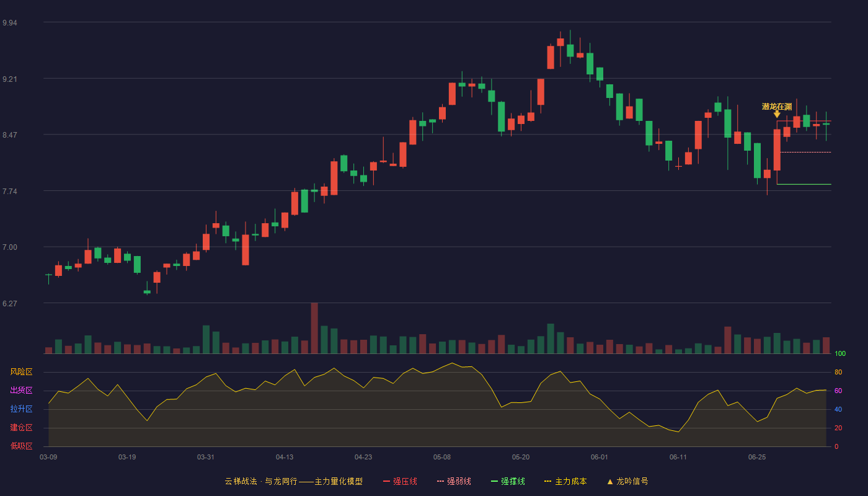Click the 7.74 price axis label
The image size is (868, 496).
10,192
